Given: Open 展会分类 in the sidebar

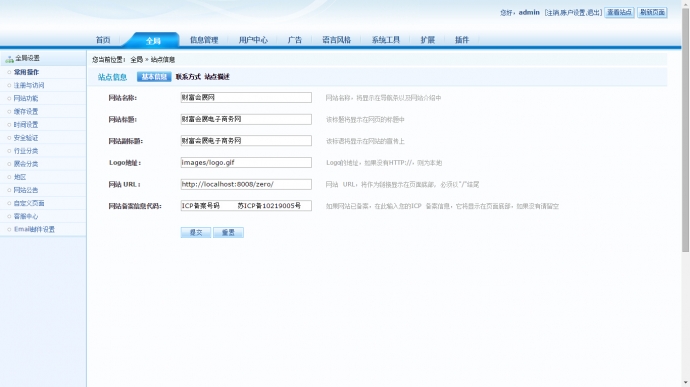Looking at the screenshot, I should (26, 164).
